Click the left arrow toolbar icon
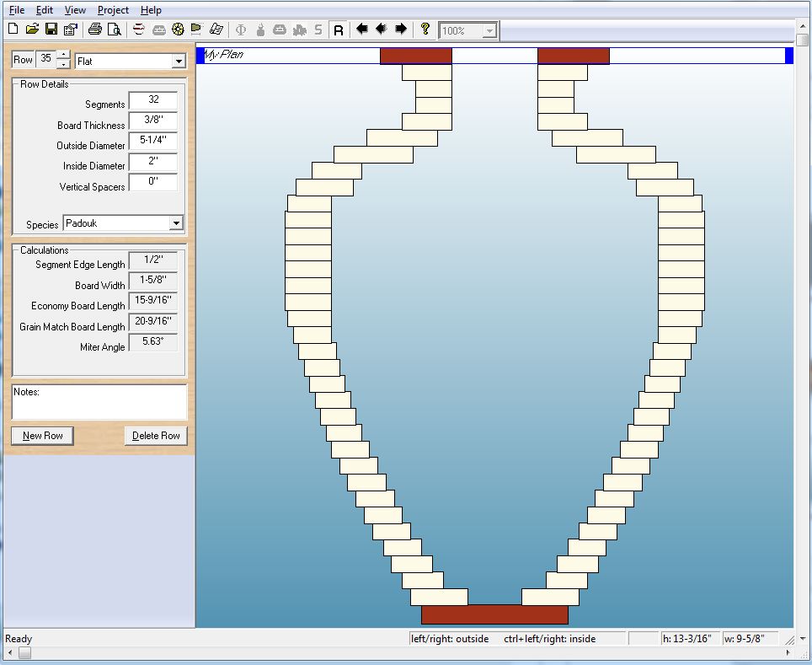This screenshot has height=665, width=812. (362, 29)
